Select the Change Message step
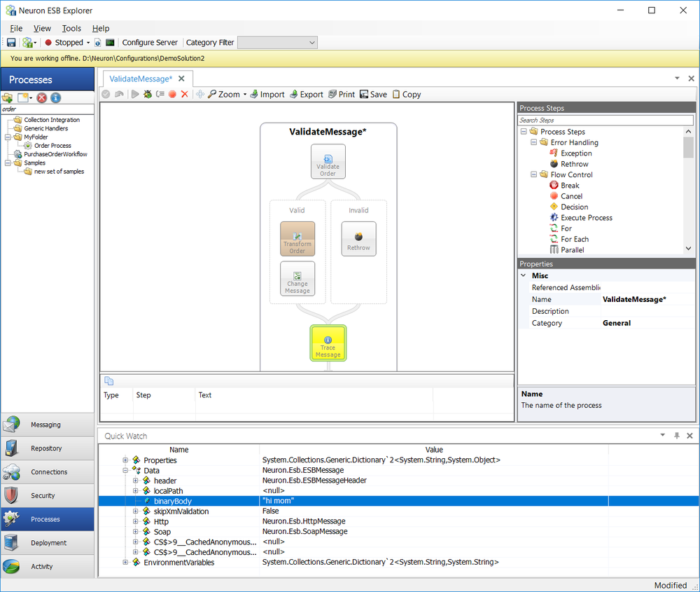The height and width of the screenshot is (592, 700). tap(297, 278)
